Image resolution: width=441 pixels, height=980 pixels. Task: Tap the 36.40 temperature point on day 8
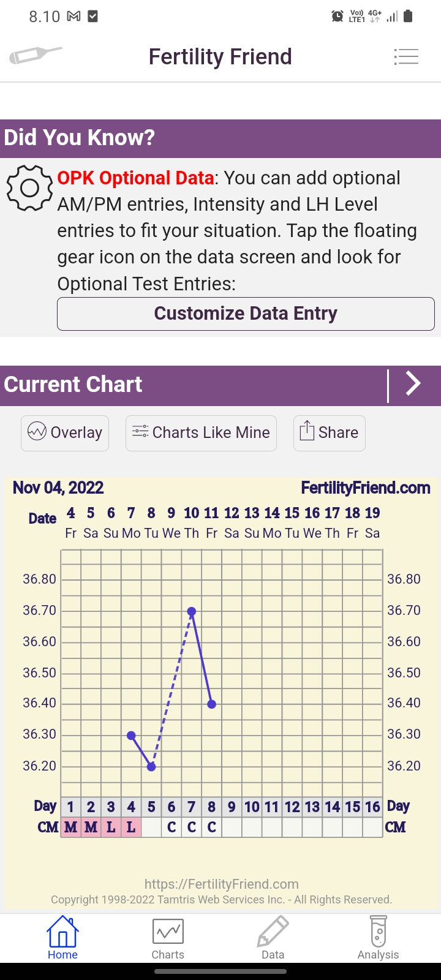click(x=212, y=704)
